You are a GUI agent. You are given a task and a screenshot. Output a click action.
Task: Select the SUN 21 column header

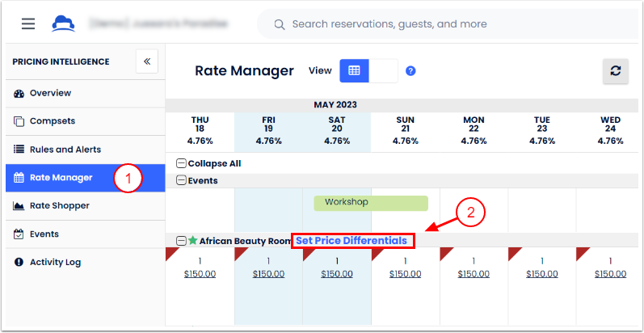[406, 131]
